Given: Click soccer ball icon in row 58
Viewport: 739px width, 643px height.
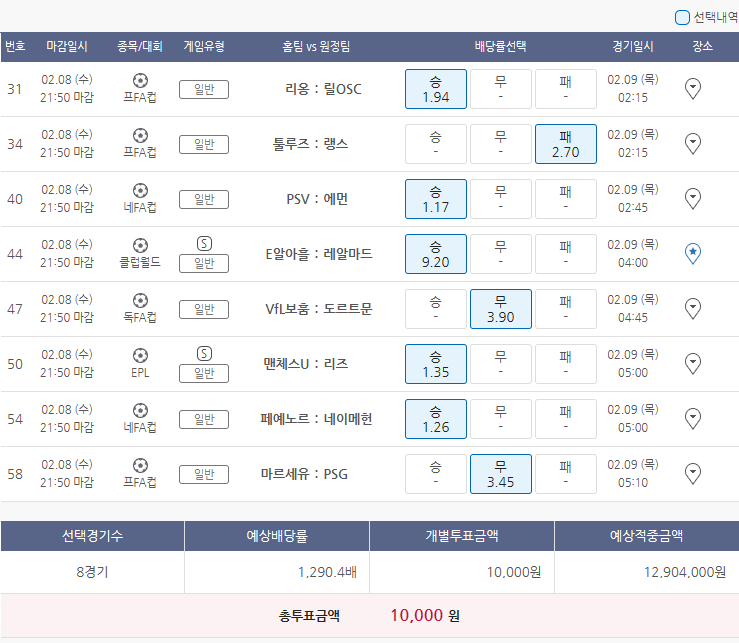Looking at the screenshot, I should [140, 466].
